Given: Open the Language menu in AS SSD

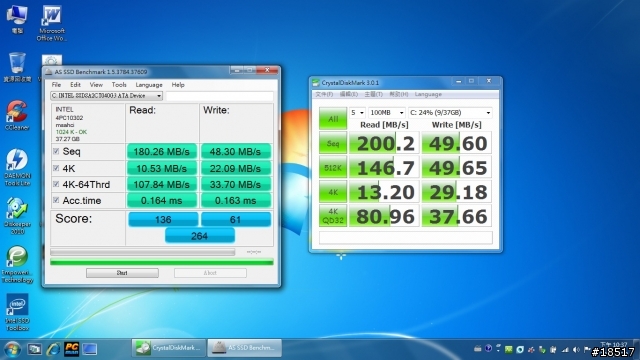Looking at the screenshot, I should click(x=149, y=85).
